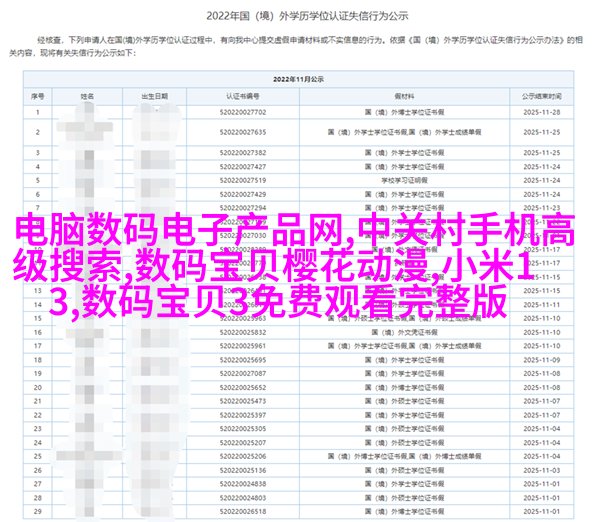Click the end date in row 22

(x=541, y=415)
